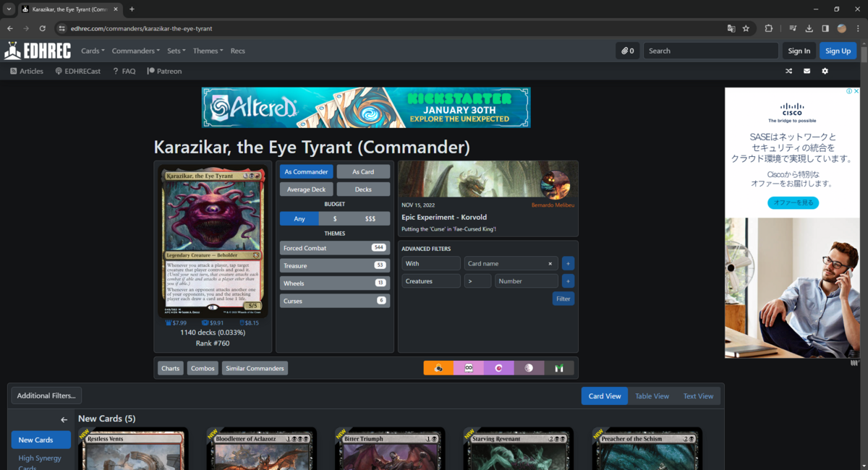Image resolution: width=868 pixels, height=470 pixels.
Task: Open the Creatures filter dropdown
Action: (x=431, y=281)
